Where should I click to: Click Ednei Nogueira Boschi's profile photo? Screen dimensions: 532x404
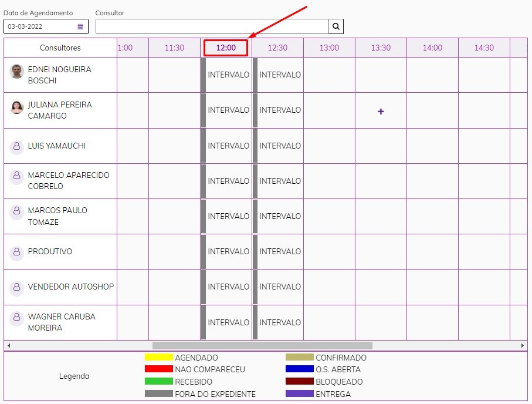tap(16, 72)
